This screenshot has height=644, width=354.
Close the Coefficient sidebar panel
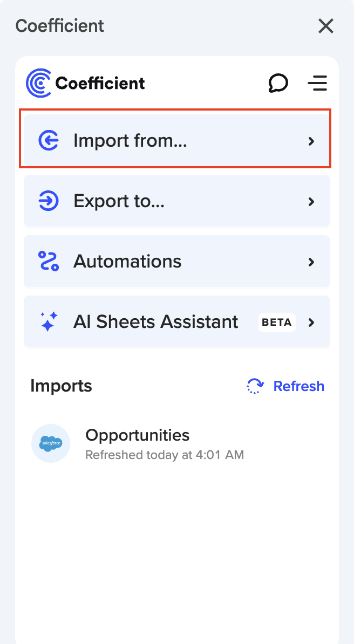[x=326, y=26]
